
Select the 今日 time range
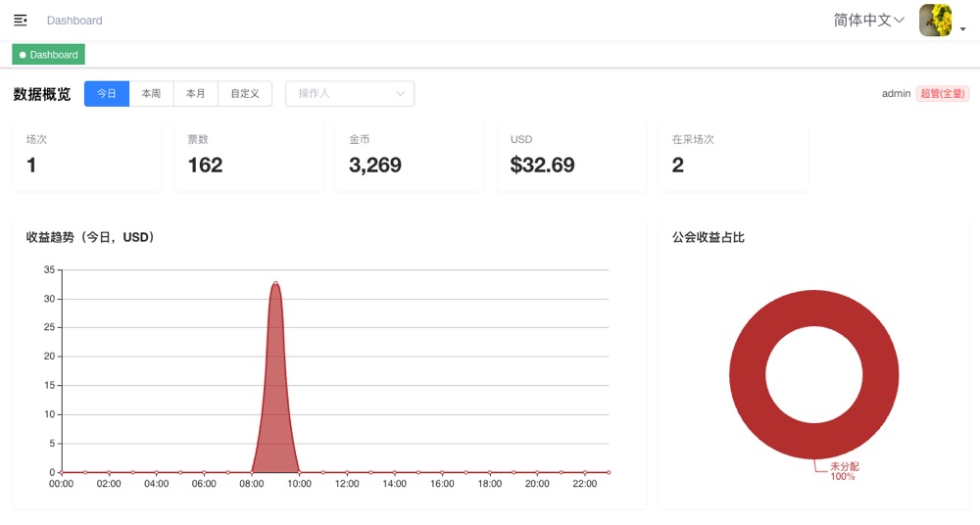(107, 94)
